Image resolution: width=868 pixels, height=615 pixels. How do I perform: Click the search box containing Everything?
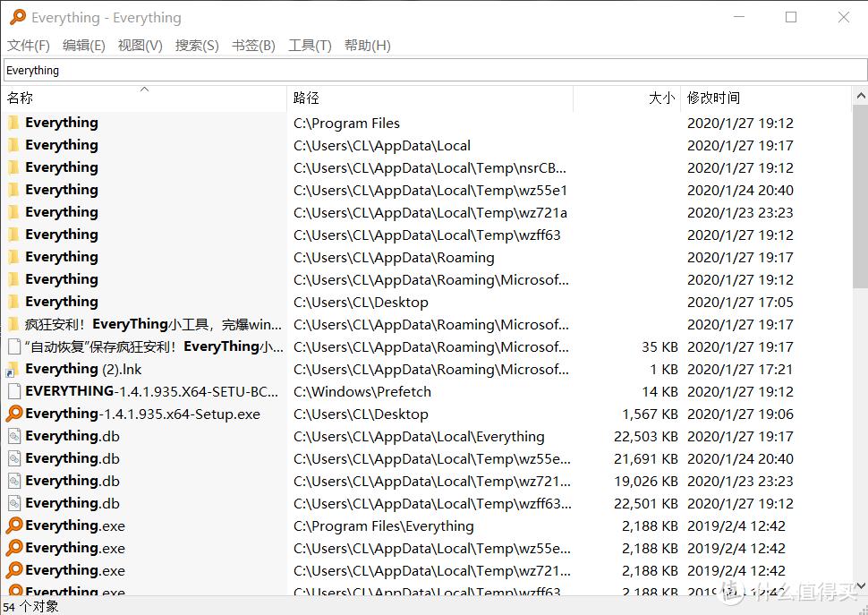point(435,71)
